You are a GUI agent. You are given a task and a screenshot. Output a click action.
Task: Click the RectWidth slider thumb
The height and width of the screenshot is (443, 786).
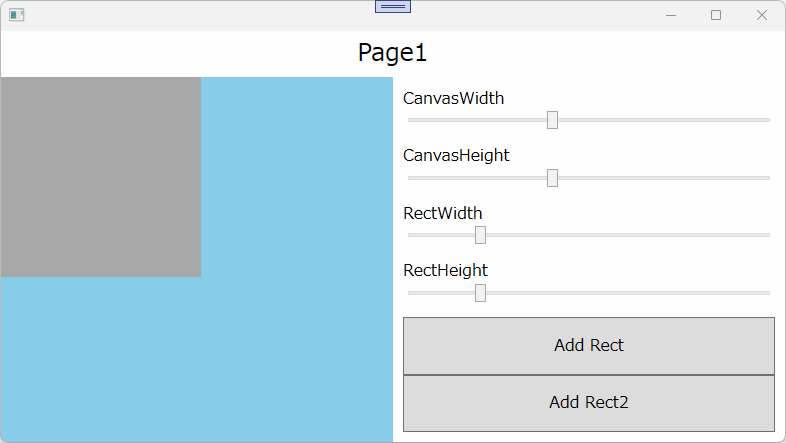click(480, 235)
